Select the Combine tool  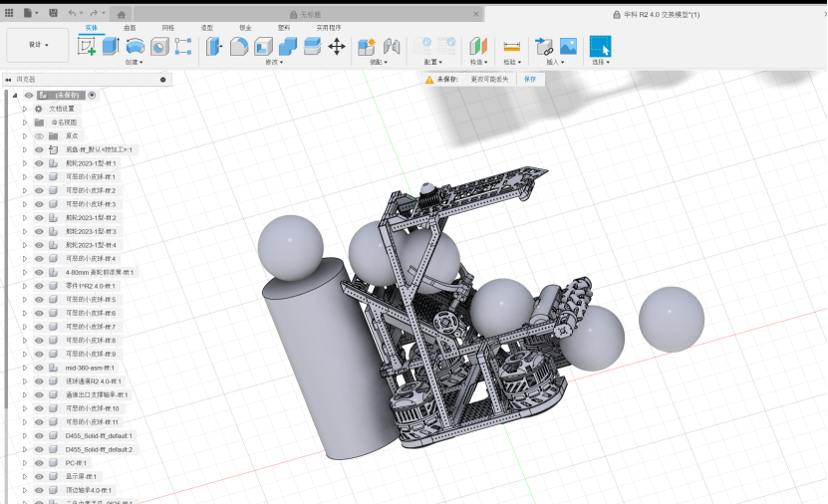288,47
